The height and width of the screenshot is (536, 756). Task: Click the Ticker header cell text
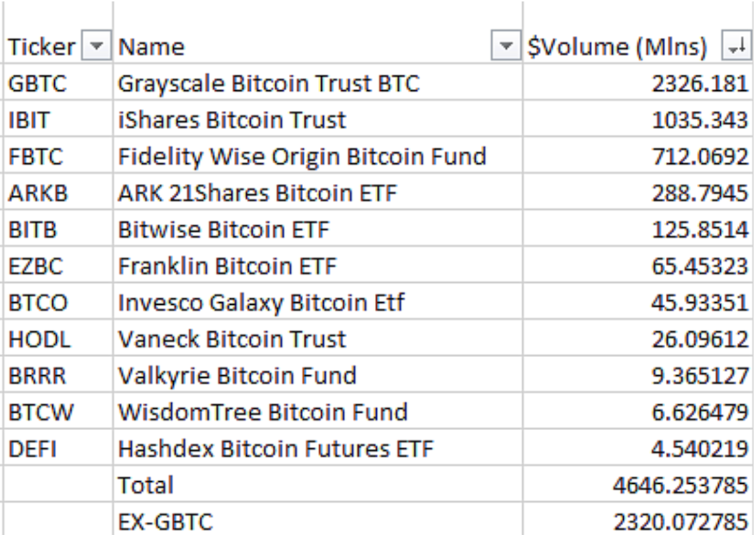click(42, 47)
